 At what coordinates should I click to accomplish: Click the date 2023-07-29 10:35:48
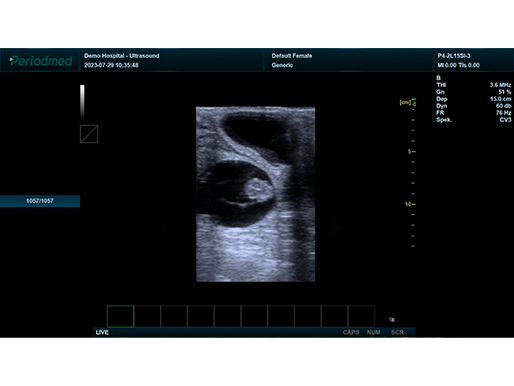[x=111, y=65]
